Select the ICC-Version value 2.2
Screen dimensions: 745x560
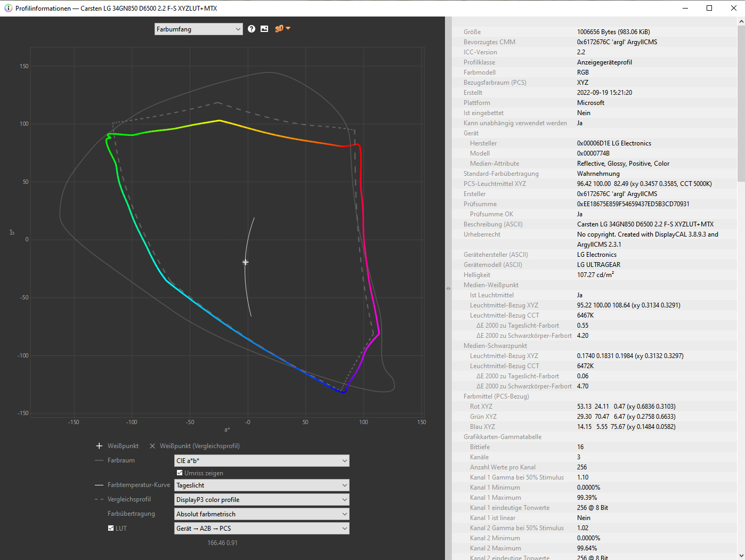click(581, 52)
